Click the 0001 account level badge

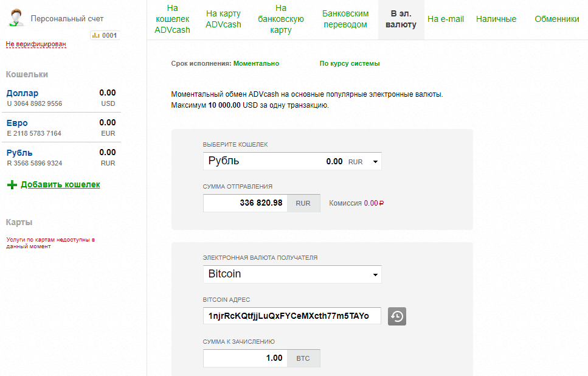(x=105, y=35)
